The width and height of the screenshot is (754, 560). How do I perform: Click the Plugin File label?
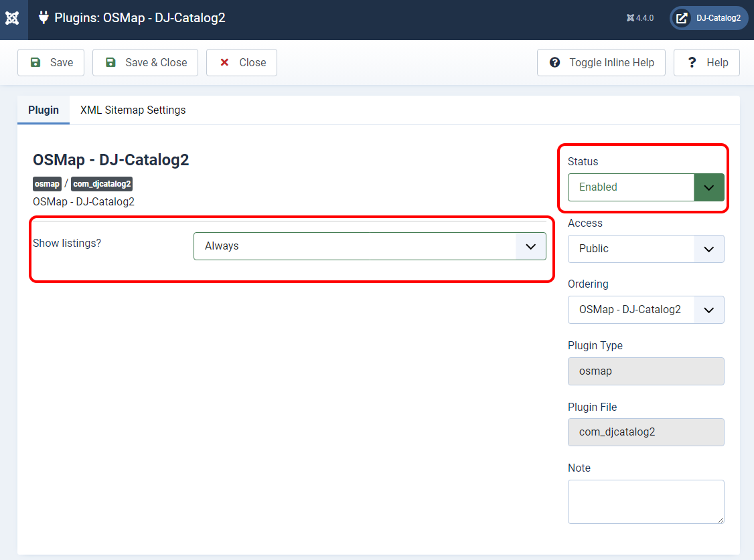[x=593, y=407]
